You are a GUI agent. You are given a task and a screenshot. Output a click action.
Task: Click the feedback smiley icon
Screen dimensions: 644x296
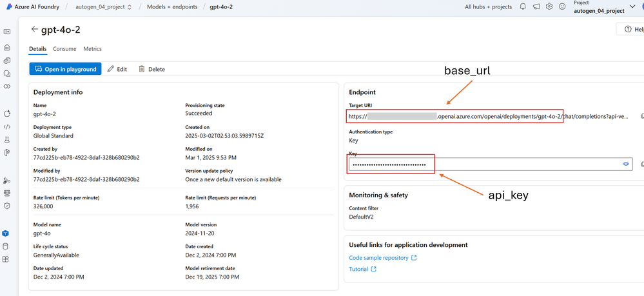562,7
